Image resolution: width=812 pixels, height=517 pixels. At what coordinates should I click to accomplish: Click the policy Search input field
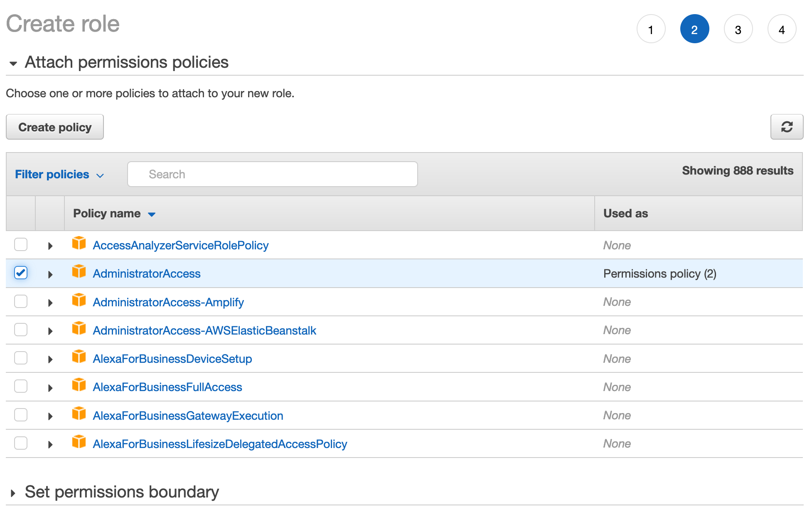(x=273, y=175)
